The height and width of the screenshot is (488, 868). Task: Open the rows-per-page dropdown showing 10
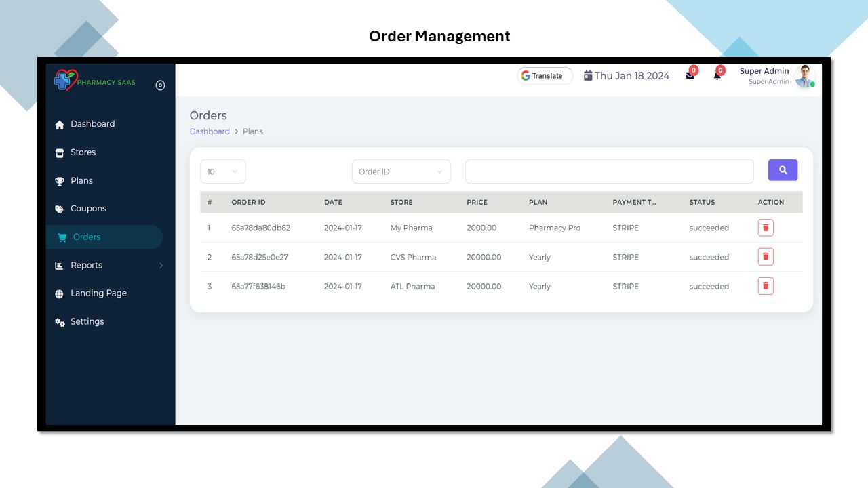pos(223,171)
